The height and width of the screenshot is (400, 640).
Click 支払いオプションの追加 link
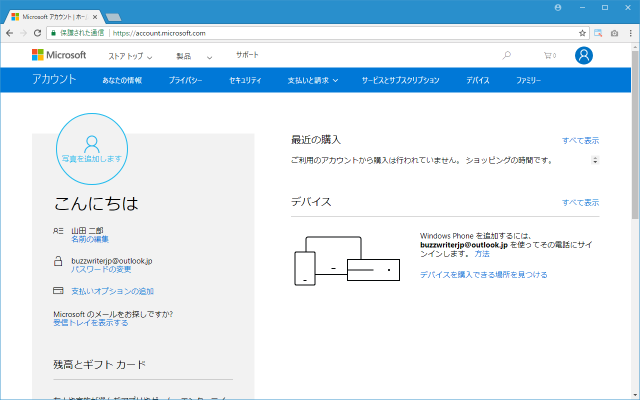(113, 291)
